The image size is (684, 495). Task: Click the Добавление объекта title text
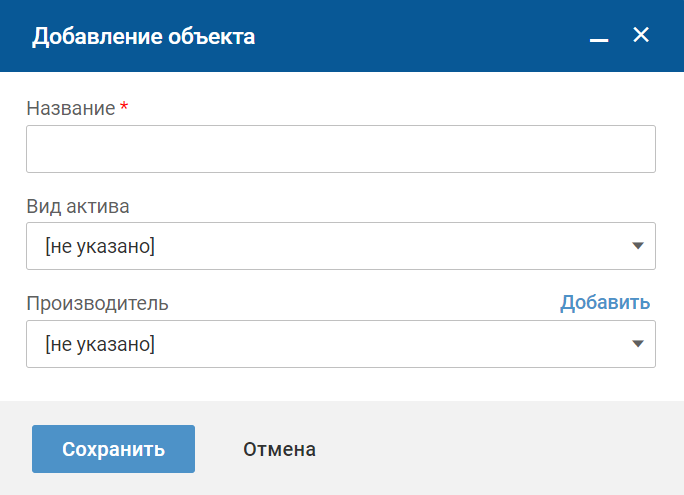143,37
